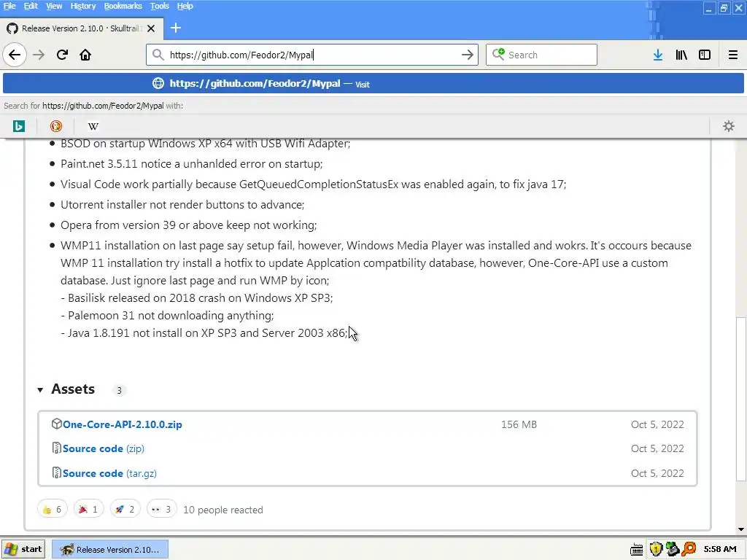Open the Tools menu

pos(160,6)
